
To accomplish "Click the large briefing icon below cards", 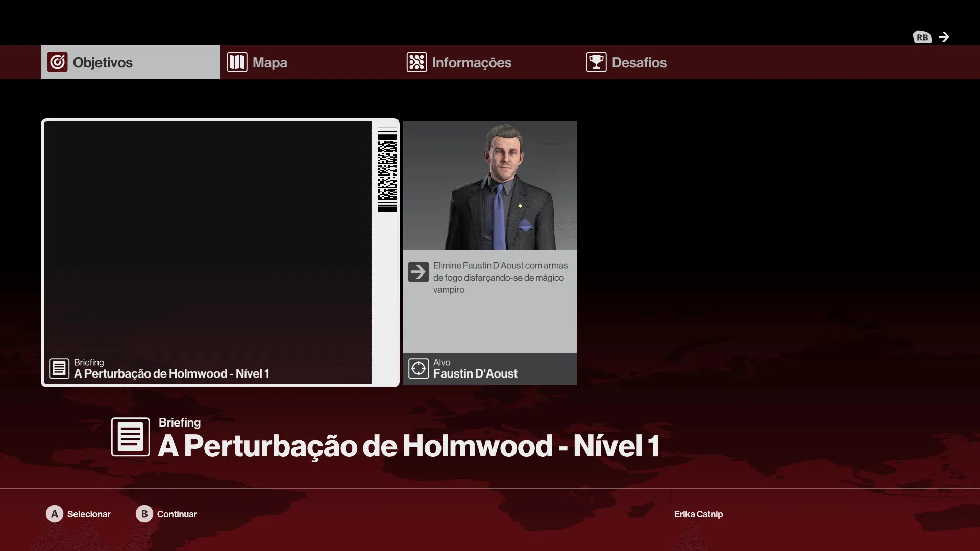I will tap(131, 437).
